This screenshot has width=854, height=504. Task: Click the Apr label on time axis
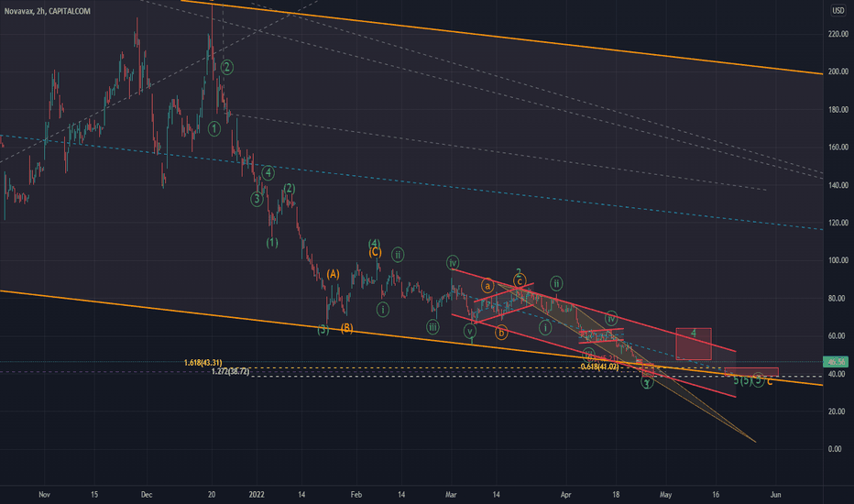pos(566,495)
